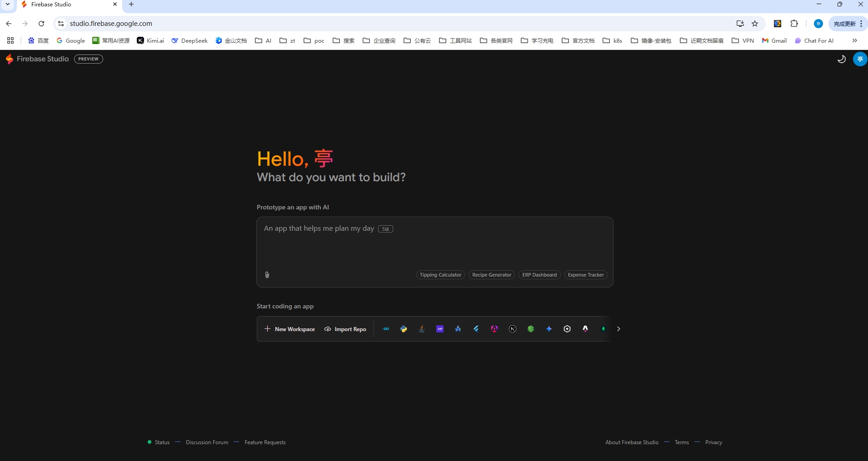
Task: Open the poc bookmarks folder
Action: [x=314, y=40]
